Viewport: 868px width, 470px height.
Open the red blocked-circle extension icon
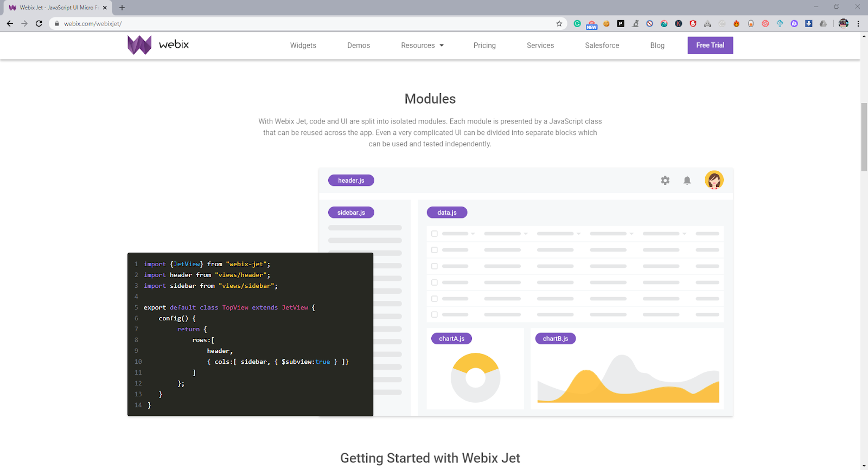649,23
